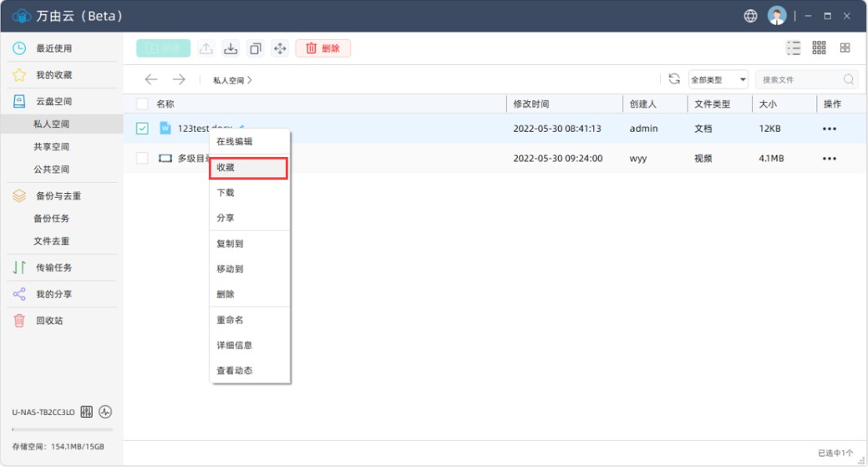Open the three-dot actions for 123test.docx

pyautogui.click(x=829, y=129)
